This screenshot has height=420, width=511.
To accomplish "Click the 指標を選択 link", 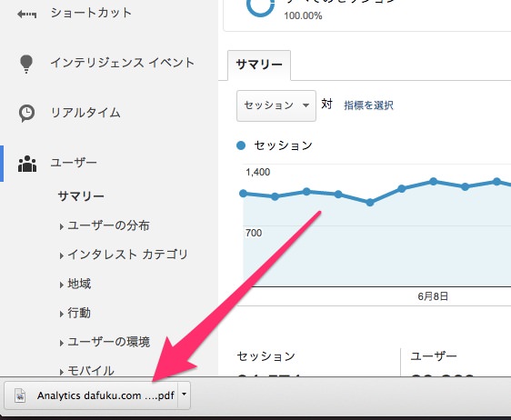I will [x=368, y=105].
